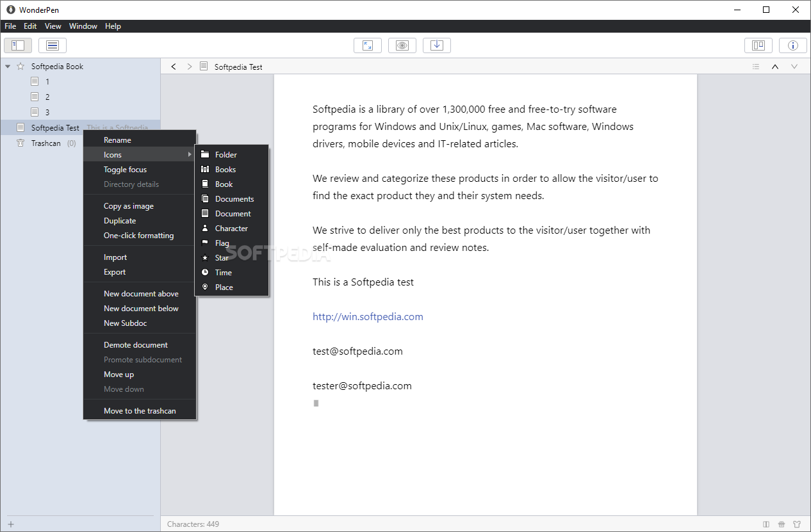Select Rename in context menu
This screenshot has width=811, height=532.
tap(140, 140)
